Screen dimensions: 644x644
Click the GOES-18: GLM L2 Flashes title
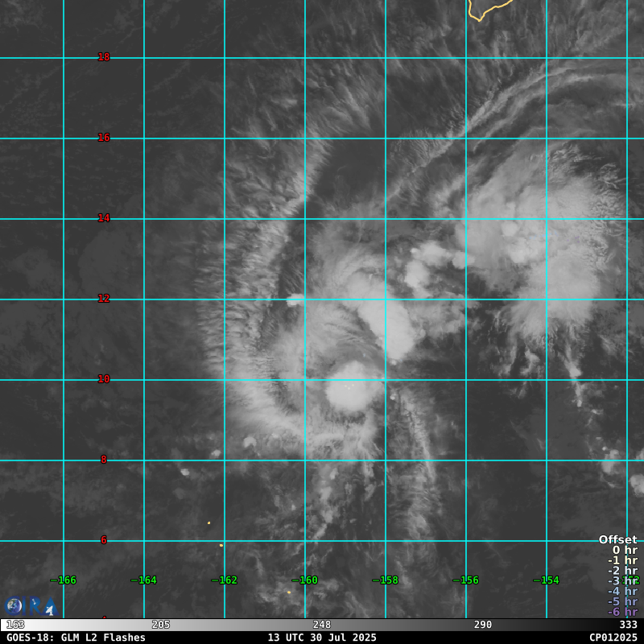76,638
